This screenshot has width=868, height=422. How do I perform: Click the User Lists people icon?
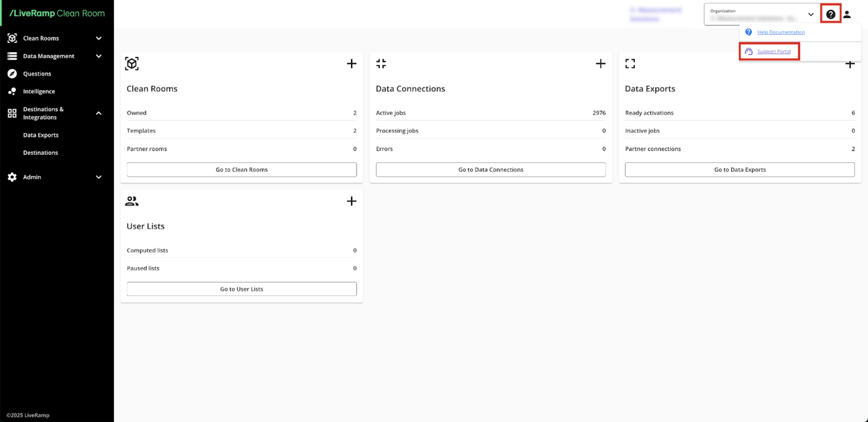tap(131, 201)
